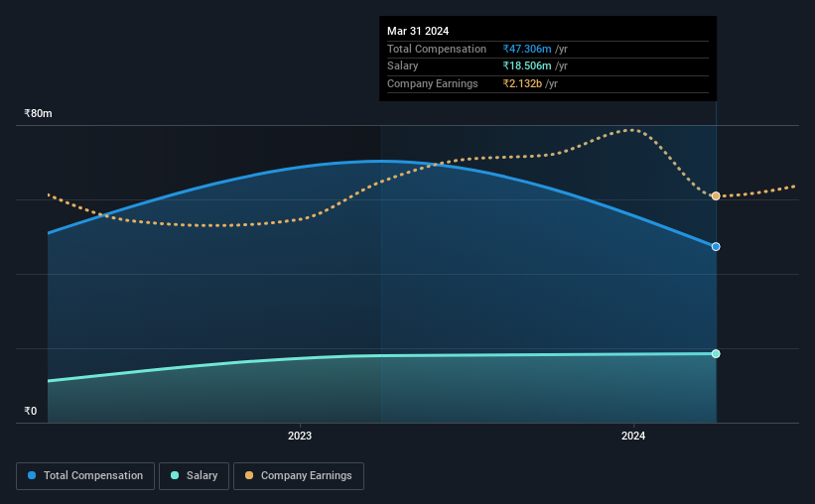Click the 2024 x-axis label
Screen dimensions: 815x504
[633, 436]
